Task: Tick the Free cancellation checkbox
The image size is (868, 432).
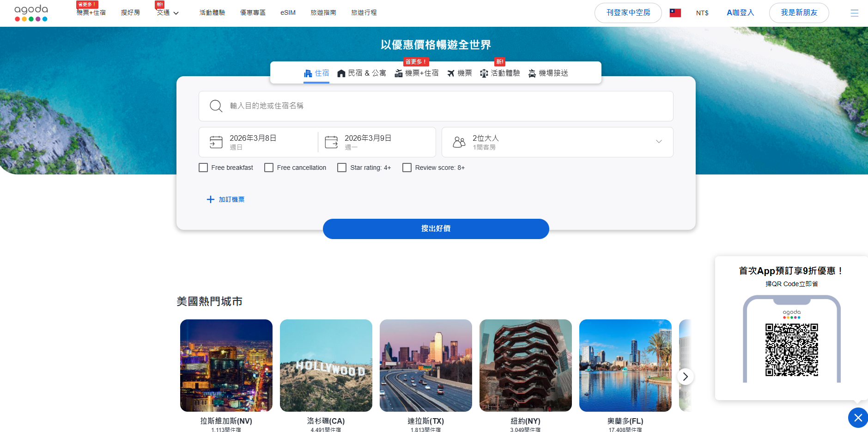Action: pos(269,168)
